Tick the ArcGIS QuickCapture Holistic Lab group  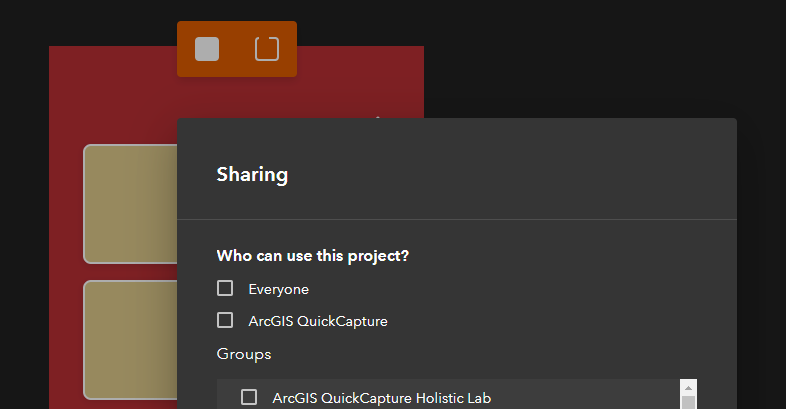(x=249, y=397)
